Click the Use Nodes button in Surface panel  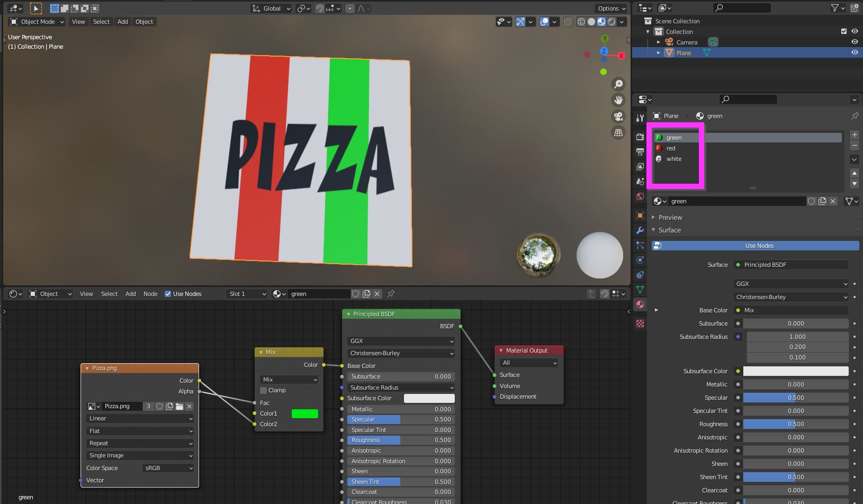click(x=756, y=246)
